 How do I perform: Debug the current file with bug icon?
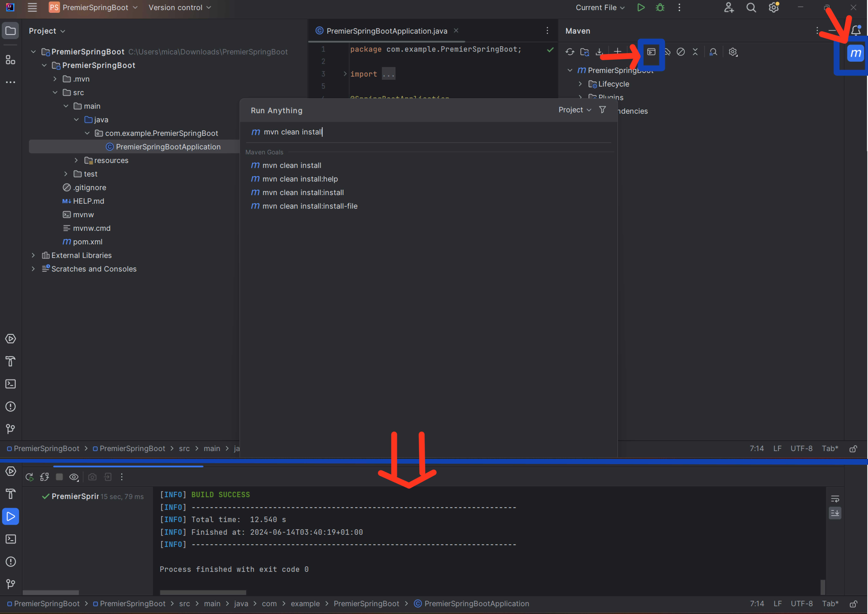click(x=660, y=8)
